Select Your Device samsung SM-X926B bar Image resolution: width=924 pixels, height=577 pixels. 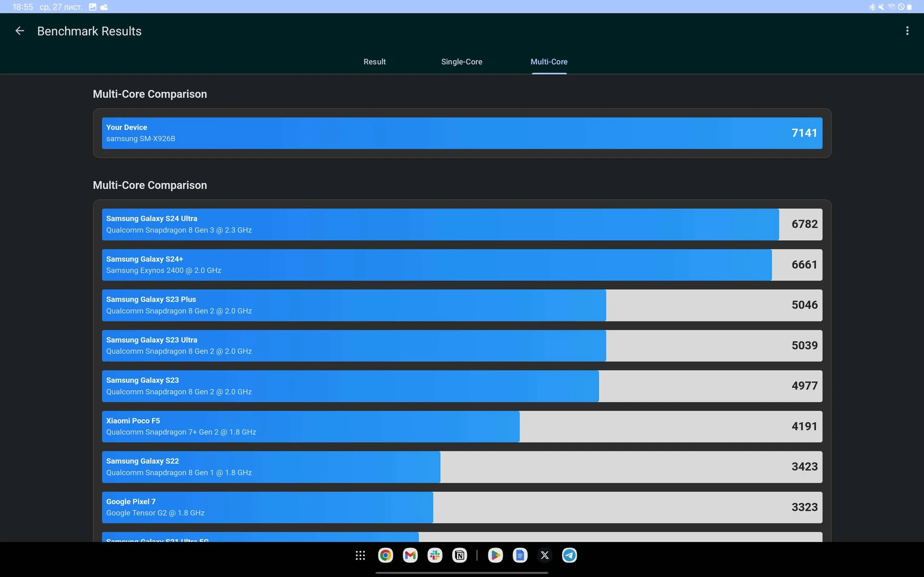462,133
